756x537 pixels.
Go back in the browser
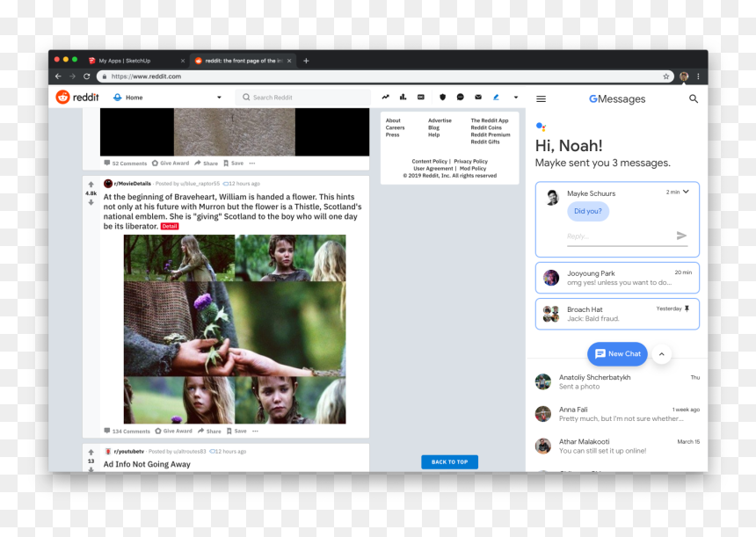point(58,76)
